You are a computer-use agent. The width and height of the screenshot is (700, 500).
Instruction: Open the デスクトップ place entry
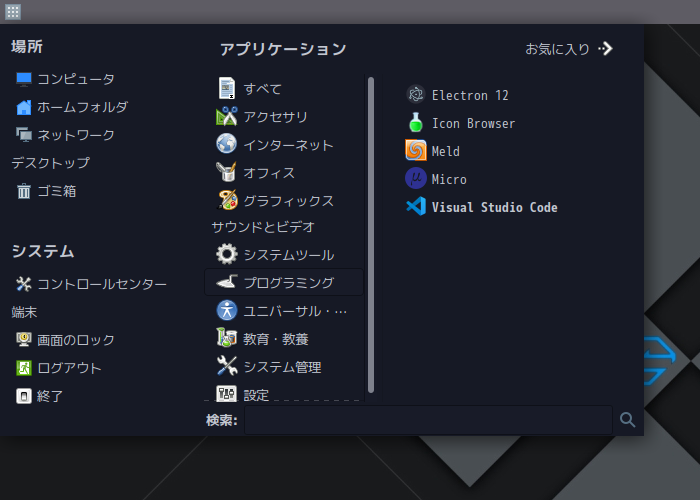pos(50,163)
